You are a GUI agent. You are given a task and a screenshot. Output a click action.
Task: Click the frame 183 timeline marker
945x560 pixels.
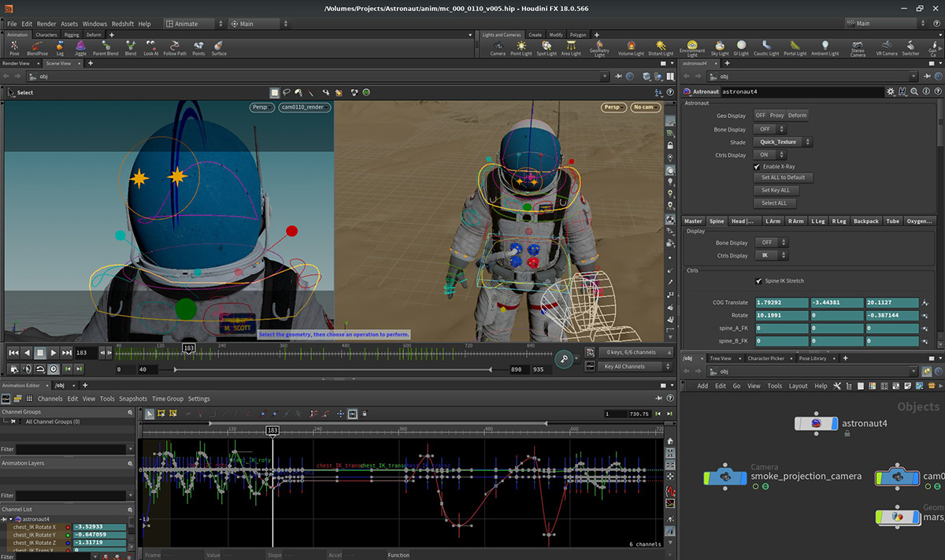(189, 347)
